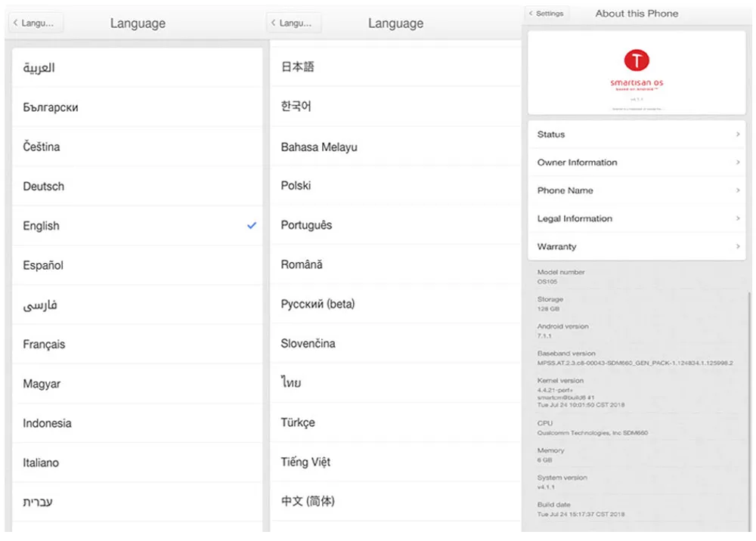Choose Türkçe language
Viewport: 756px width, 541px height.
[x=395, y=422]
